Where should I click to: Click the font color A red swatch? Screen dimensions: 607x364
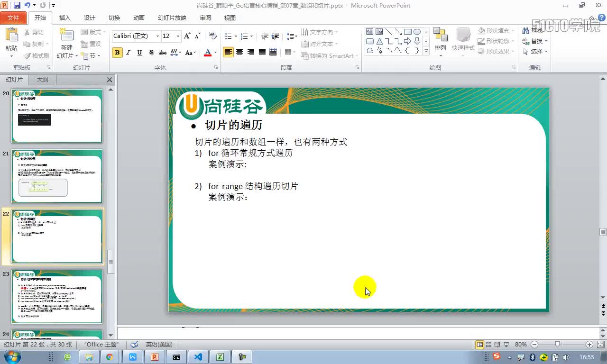pyautogui.click(x=207, y=53)
